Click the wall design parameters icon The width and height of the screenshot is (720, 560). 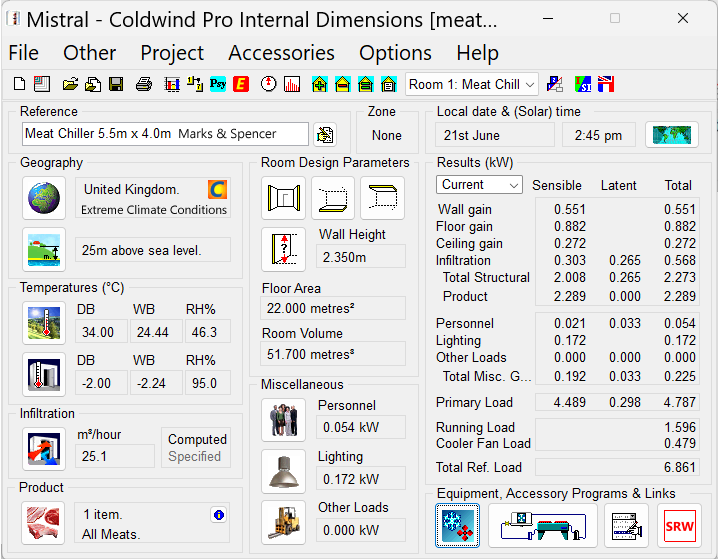click(x=283, y=198)
